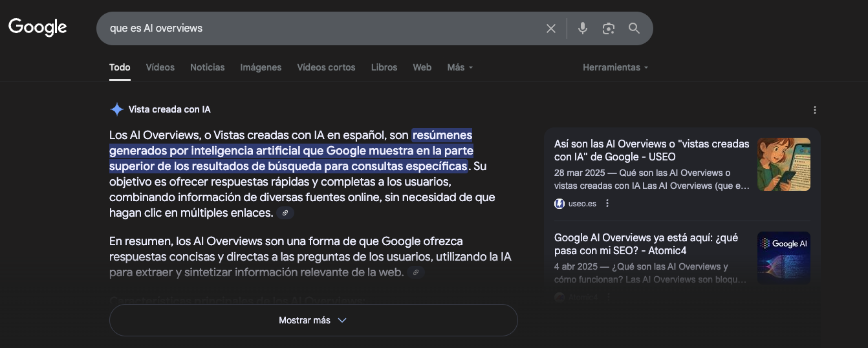Open the USEO article about AI Overviews
Screen dimensions: 868x348
coord(652,150)
